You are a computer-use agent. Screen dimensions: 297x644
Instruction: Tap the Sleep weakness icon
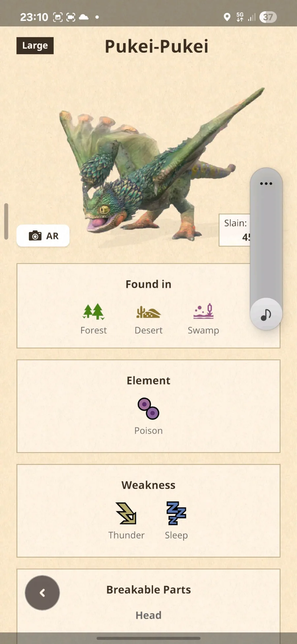click(176, 513)
